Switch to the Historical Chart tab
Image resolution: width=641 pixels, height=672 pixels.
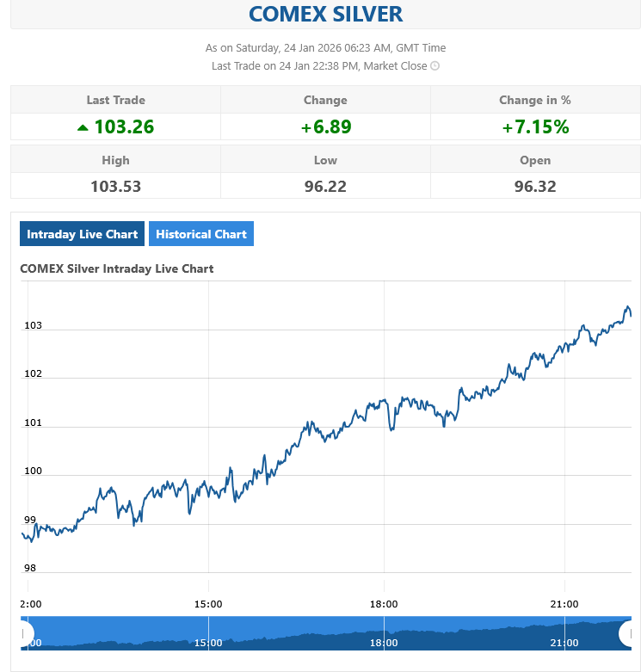pyautogui.click(x=201, y=234)
